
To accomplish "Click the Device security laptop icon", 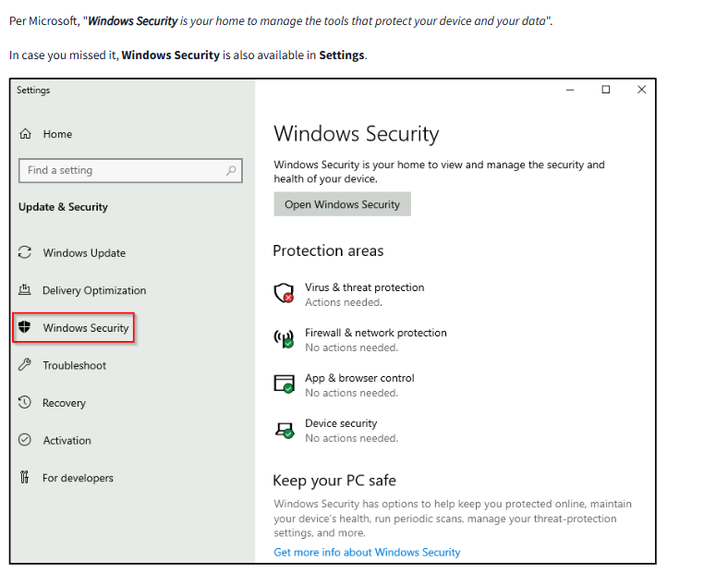I will 284,430.
